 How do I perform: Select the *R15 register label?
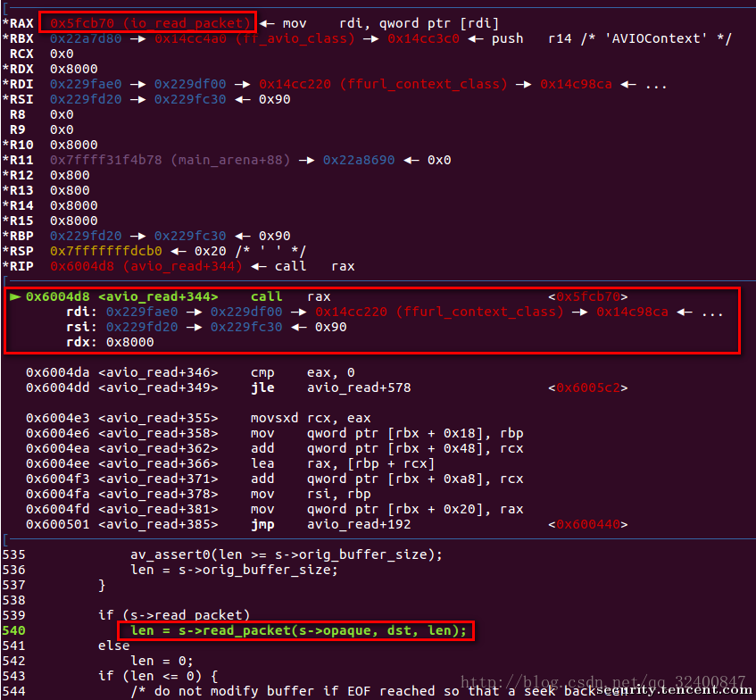(18, 221)
